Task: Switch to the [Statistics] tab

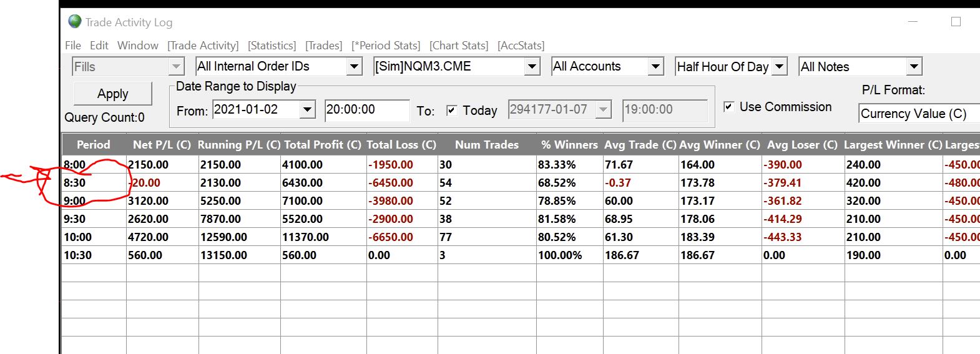Action: click(272, 46)
